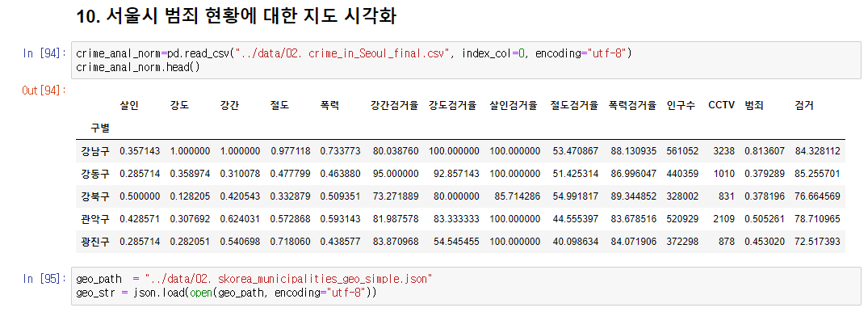Click the 구별 index label
Screen dimensions: 868x312
coord(100,129)
